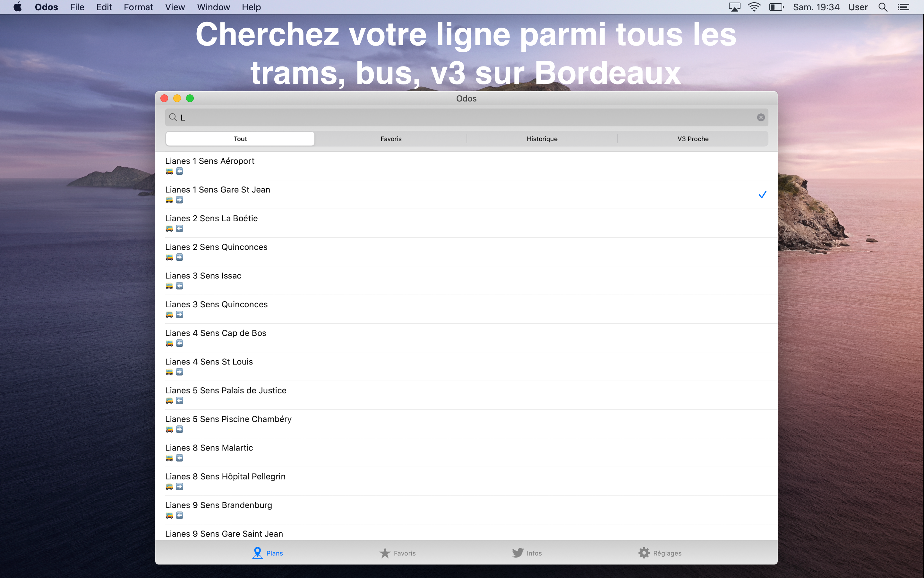Click right arrow icon under Lianes 2 Sens Quinconces
The width and height of the screenshot is (924, 578).
pos(179,257)
